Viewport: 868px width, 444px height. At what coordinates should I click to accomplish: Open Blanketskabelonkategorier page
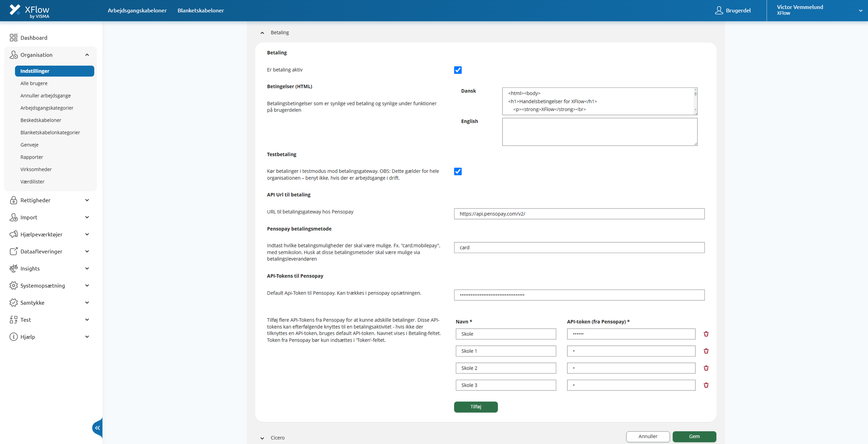click(x=50, y=133)
